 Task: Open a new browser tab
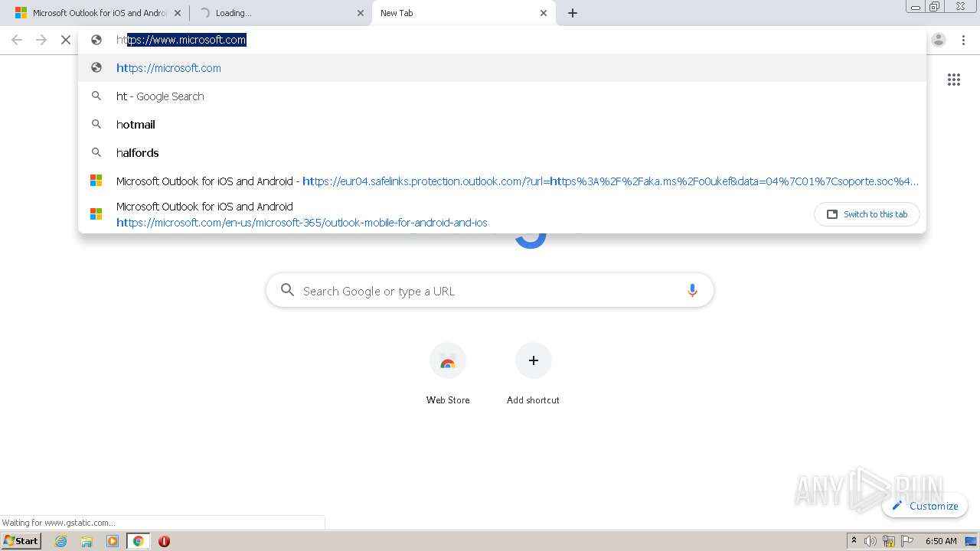573,13
